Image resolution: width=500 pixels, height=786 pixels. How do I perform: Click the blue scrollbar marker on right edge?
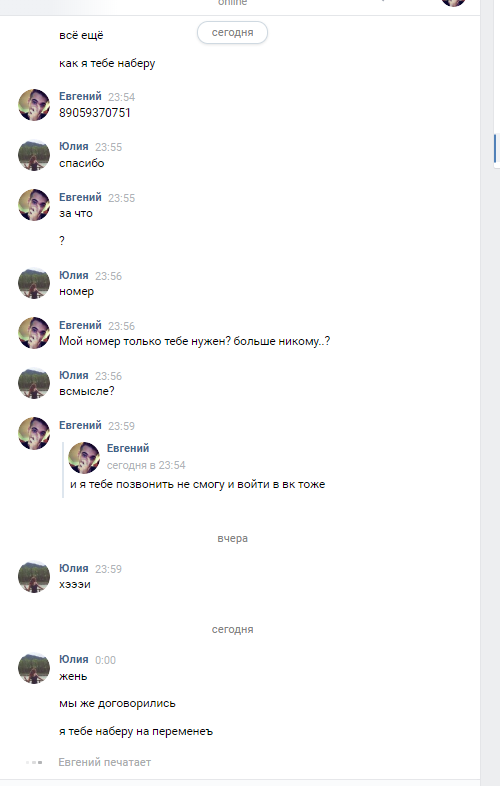tap(495, 148)
